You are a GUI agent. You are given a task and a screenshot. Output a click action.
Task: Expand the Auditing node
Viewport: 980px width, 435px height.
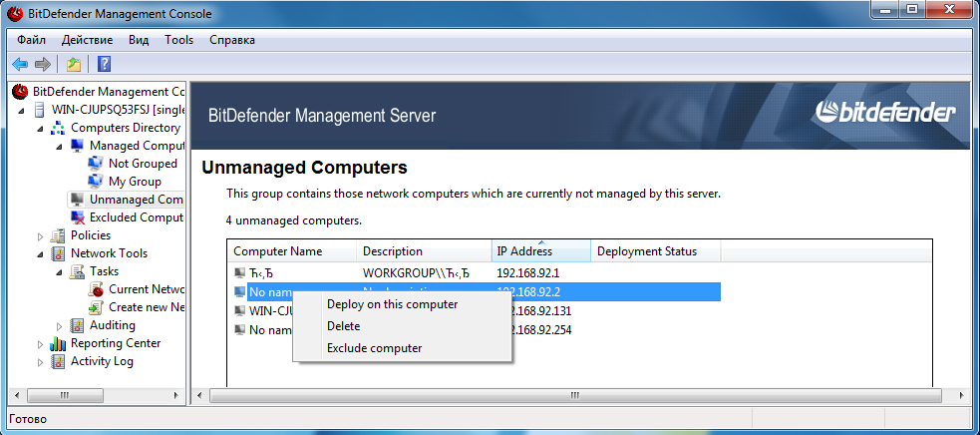click(x=60, y=325)
